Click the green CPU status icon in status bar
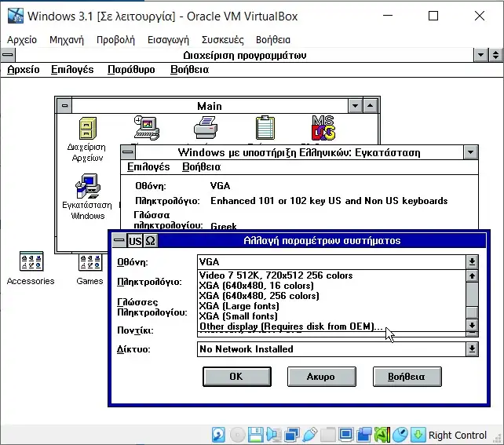 pos(382,435)
